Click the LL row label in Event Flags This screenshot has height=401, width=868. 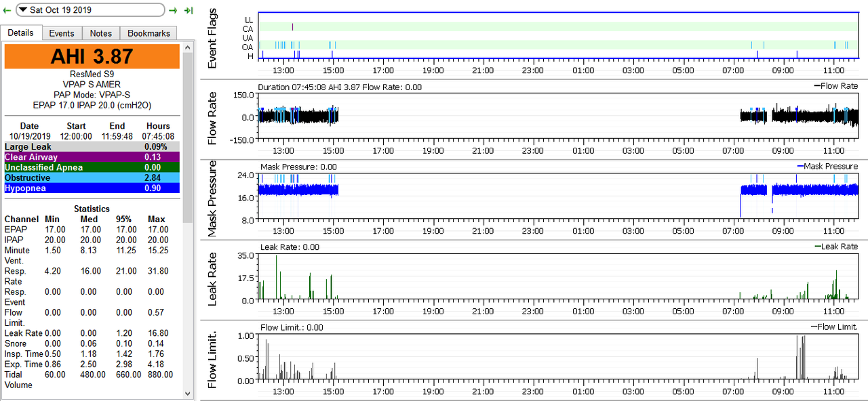pos(248,20)
